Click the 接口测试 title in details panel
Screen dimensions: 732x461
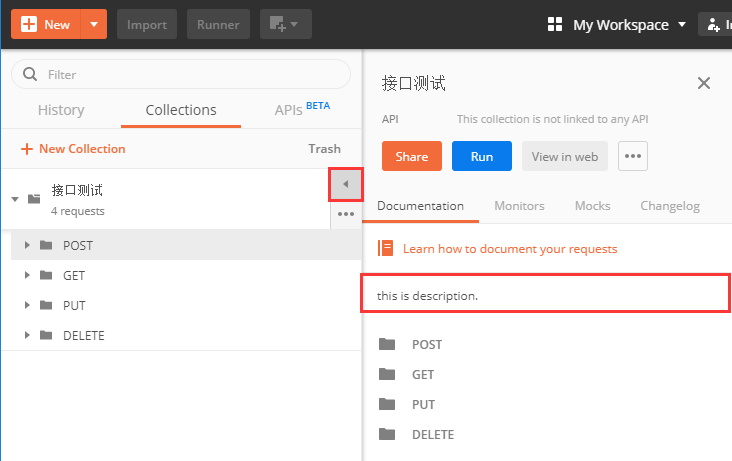click(x=414, y=83)
